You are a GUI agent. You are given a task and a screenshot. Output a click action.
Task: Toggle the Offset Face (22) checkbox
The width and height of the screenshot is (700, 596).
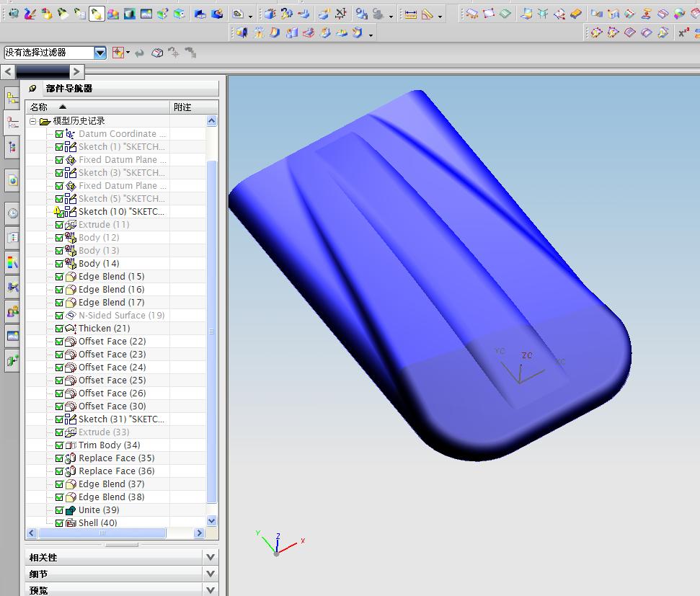[59, 342]
